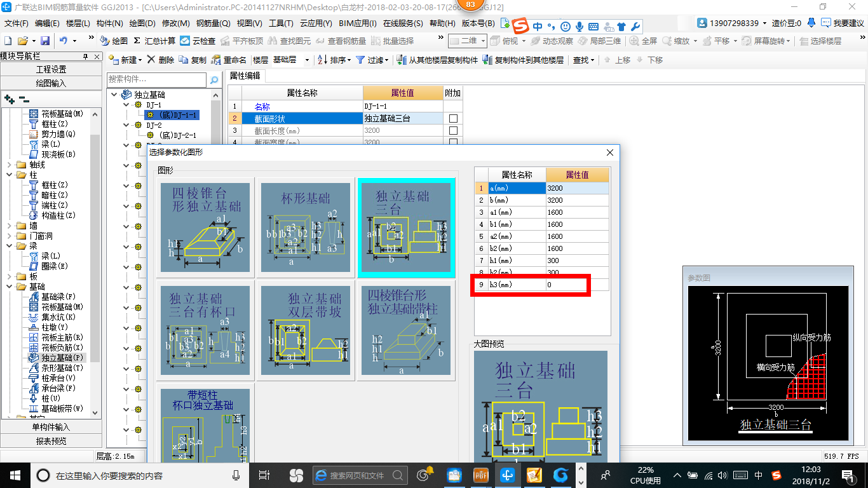Expand the 轴线 folder

(9, 165)
